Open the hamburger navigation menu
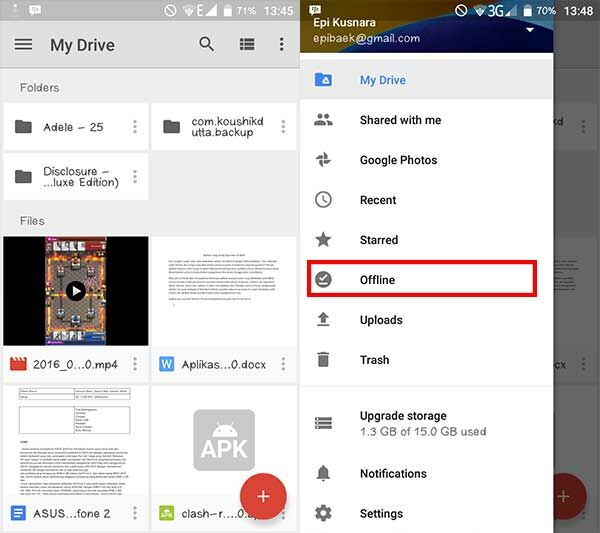 tap(23, 44)
